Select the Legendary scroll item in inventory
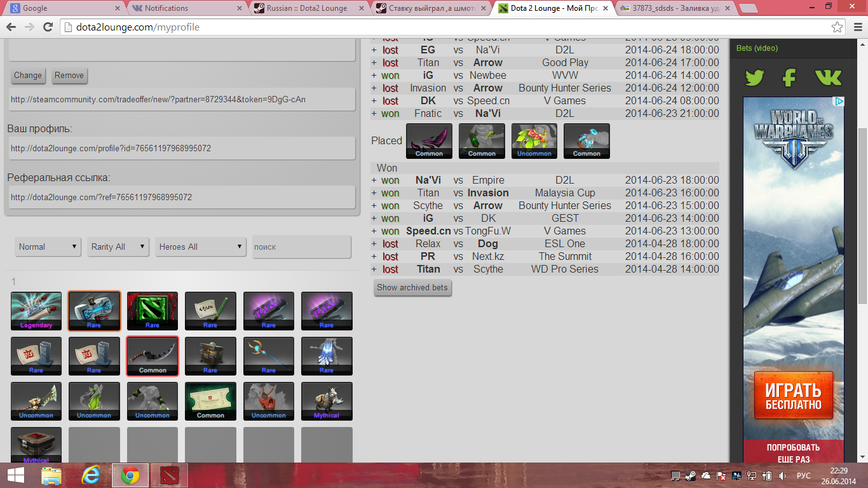 36,311
